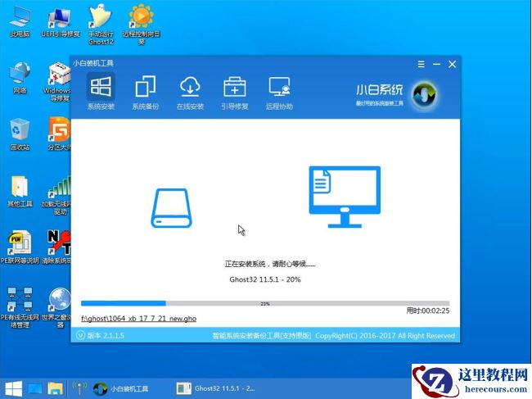Open 加载无线网驱动 signal bars shortcut
Image resolution: width=532 pixels, height=399 pixels.
pos(56,195)
